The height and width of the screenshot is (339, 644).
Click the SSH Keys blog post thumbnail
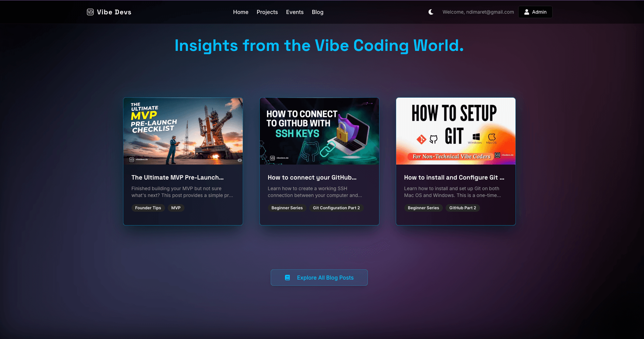pyautogui.click(x=319, y=131)
